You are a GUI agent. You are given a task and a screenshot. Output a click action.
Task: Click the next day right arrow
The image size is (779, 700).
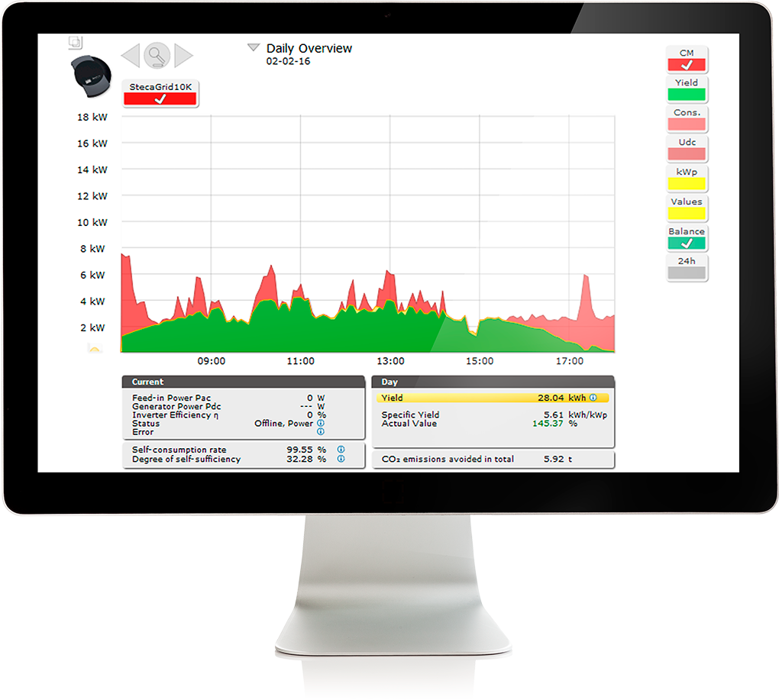(x=183, y=55)
